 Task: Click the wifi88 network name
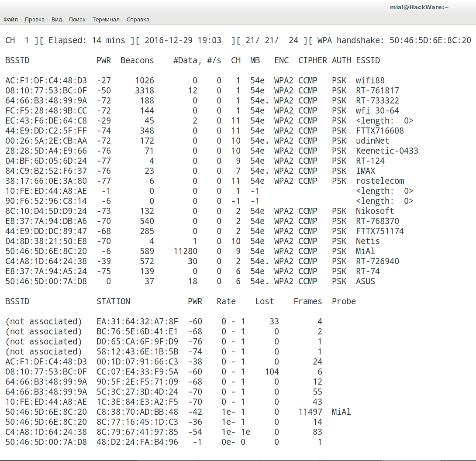(370, 81)
